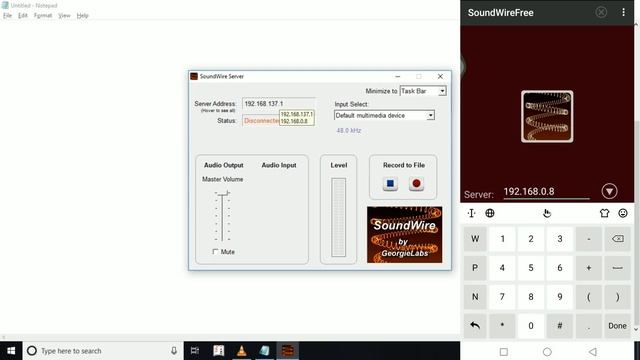Click the Cortana circle icon in taskbar

click(32, 351)
